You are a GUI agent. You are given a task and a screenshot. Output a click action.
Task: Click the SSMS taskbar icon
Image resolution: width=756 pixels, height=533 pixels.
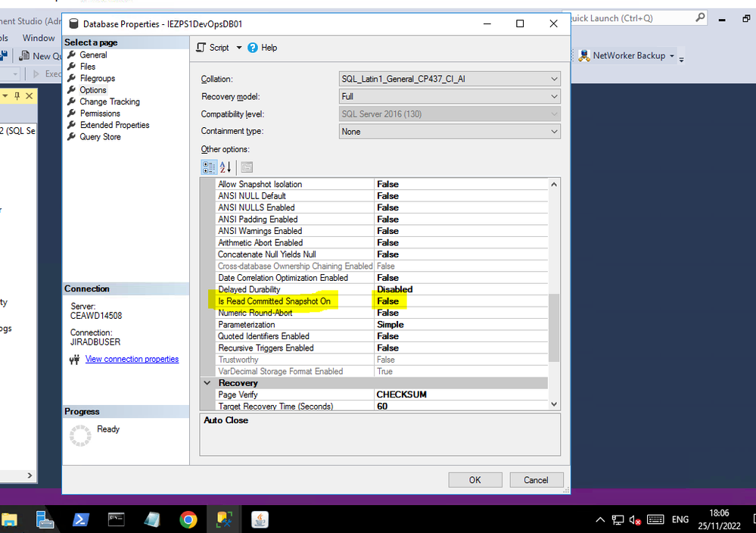[x=224, y=519]
